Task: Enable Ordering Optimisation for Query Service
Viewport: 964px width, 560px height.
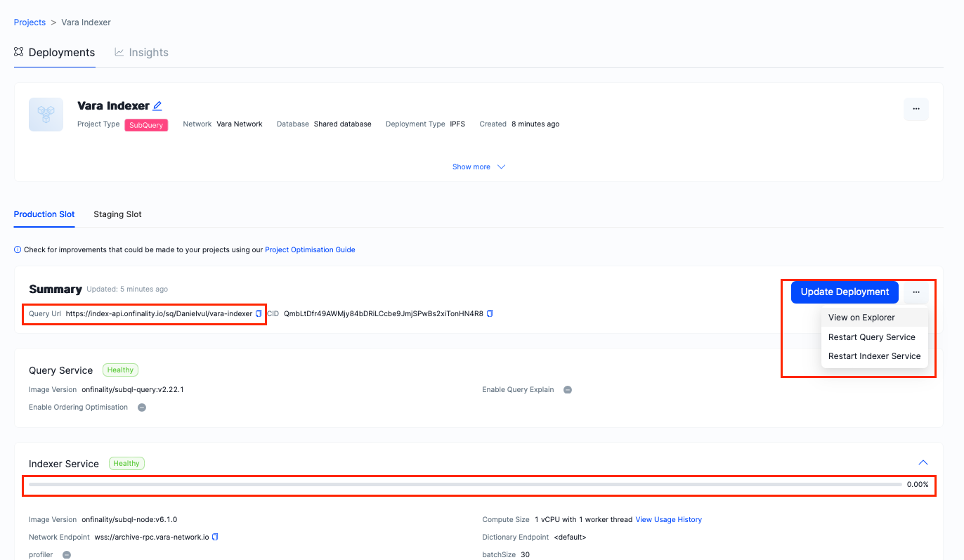Action: [x=142, y=407]
